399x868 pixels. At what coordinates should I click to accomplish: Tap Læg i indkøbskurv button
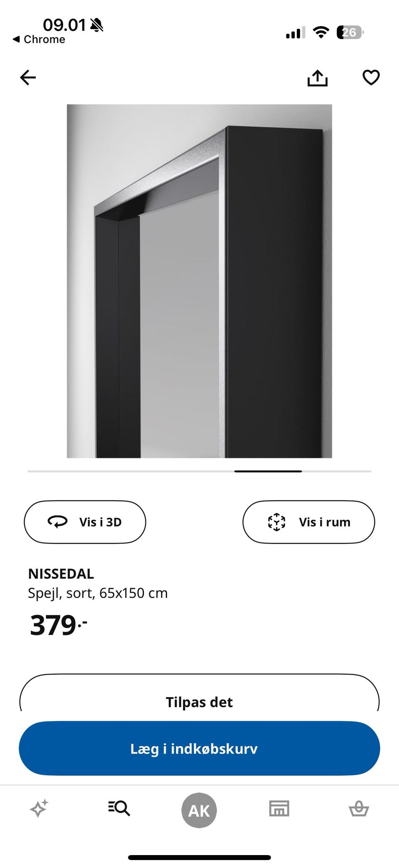[199, 748]
